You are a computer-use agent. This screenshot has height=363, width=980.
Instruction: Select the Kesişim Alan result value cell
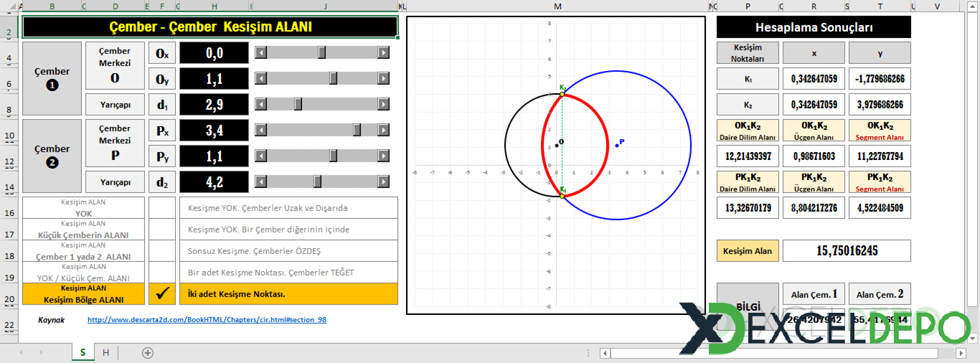847,251
